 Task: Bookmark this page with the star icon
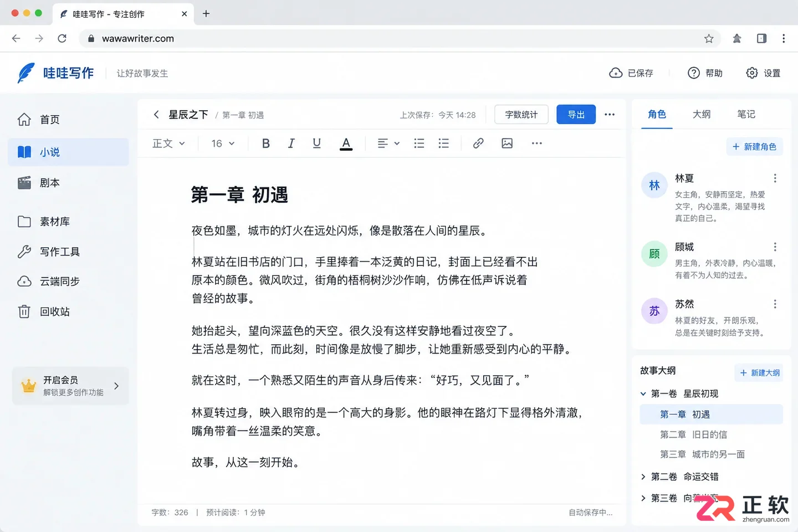click(709, 38)
